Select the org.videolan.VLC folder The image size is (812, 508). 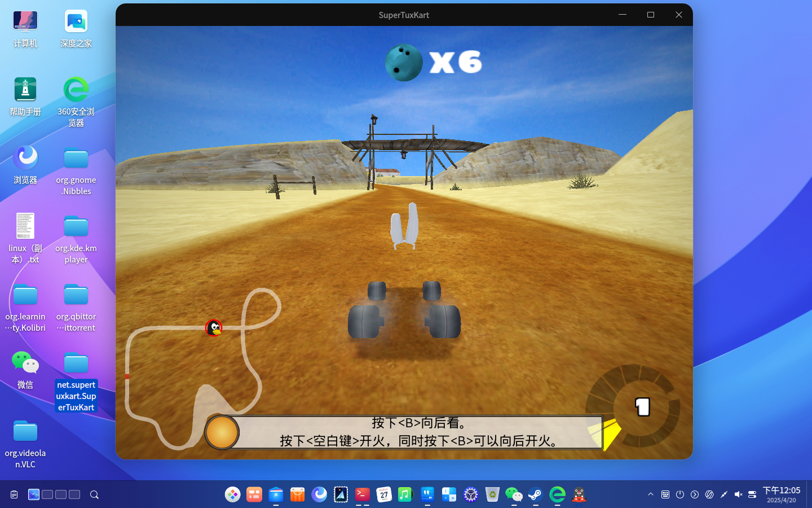pyautogui.click(x=25, y=444)
